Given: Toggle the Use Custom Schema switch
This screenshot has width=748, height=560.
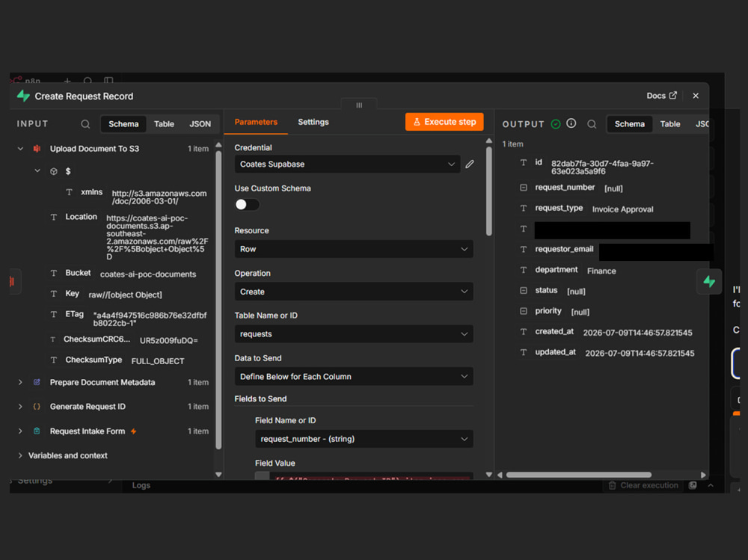Looking at the screenshot, I should pyautogui.click(x=247, y=205).
